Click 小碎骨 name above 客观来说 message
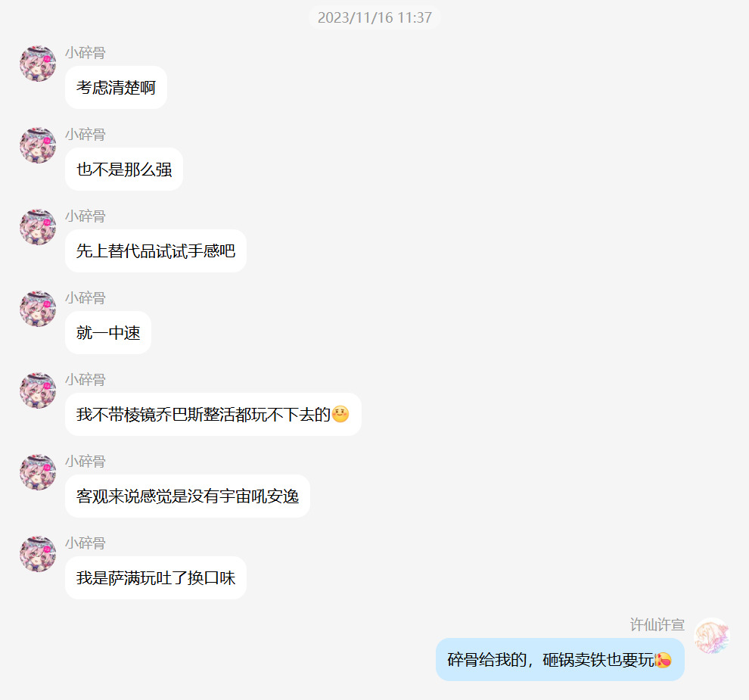The image size is (749, 700). [85, 461]
